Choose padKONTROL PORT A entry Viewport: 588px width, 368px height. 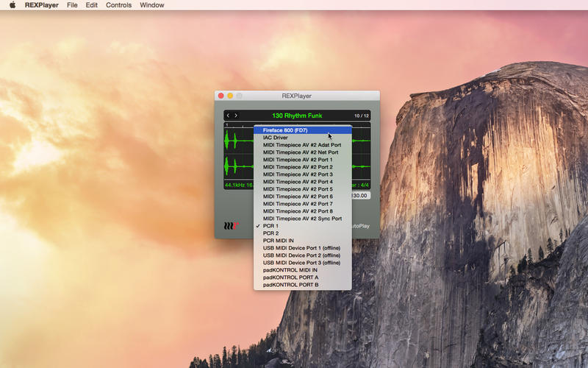point(303,277)
